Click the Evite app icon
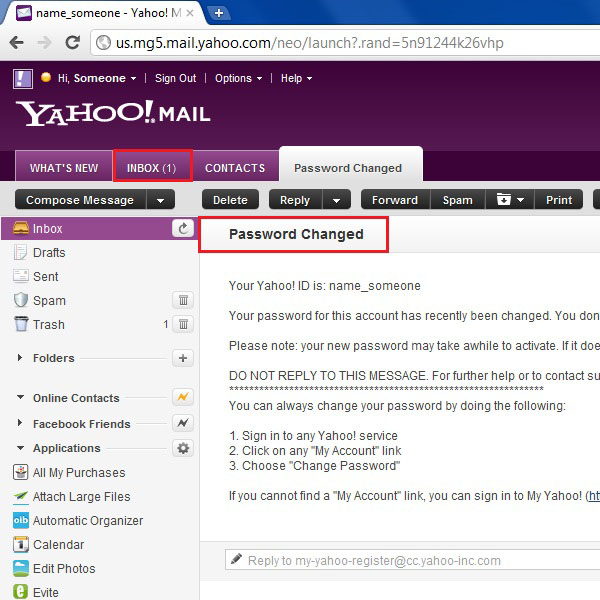Image resolution: width=600 pixels, height=600 pixels. [21, 592]
